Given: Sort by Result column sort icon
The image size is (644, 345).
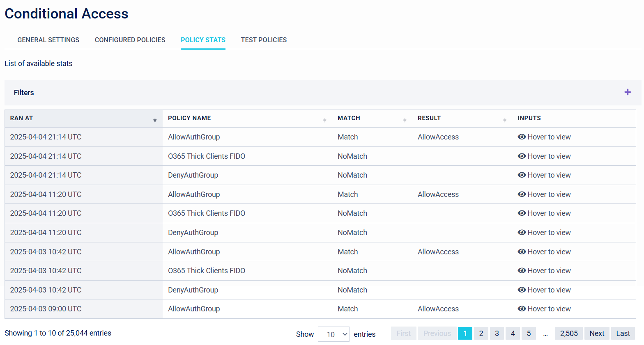Looking at the screenshot, I should (x=504, y=120).
